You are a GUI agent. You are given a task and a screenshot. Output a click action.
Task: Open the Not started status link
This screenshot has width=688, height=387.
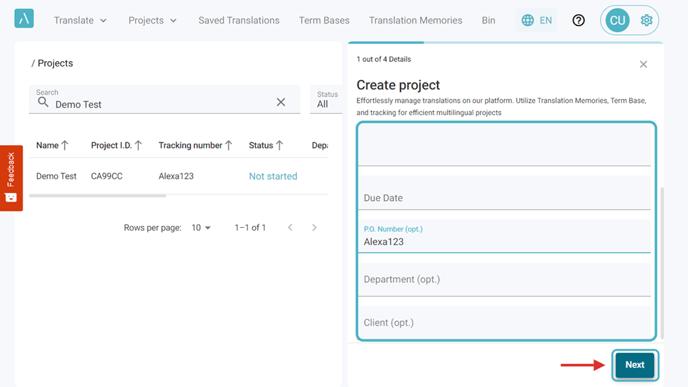point(273,176)
